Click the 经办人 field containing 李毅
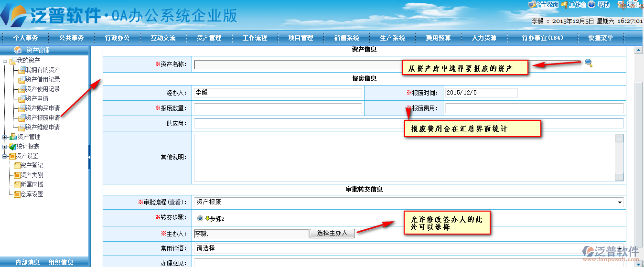The width and height of the screenshot is (644, 267). [x=278, y=93]
